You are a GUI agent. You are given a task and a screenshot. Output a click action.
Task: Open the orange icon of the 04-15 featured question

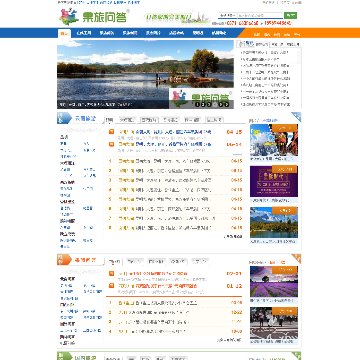coord(112,132)
